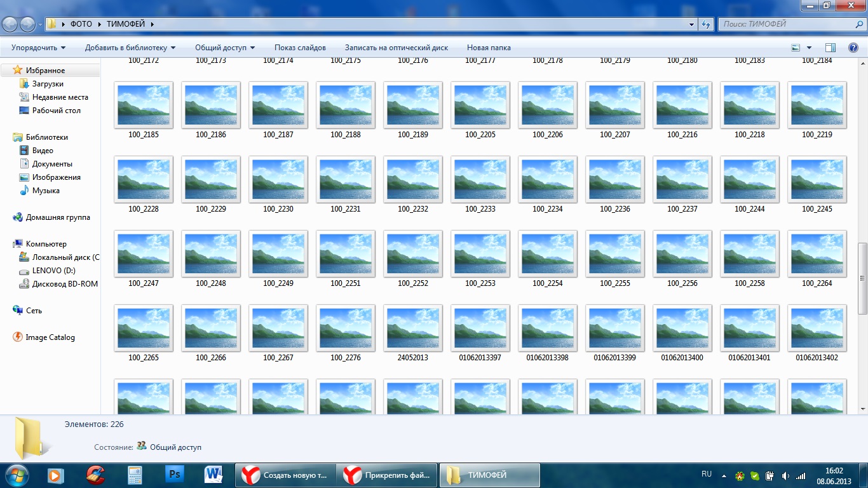Click Показ слайдов button

(300, 48)
